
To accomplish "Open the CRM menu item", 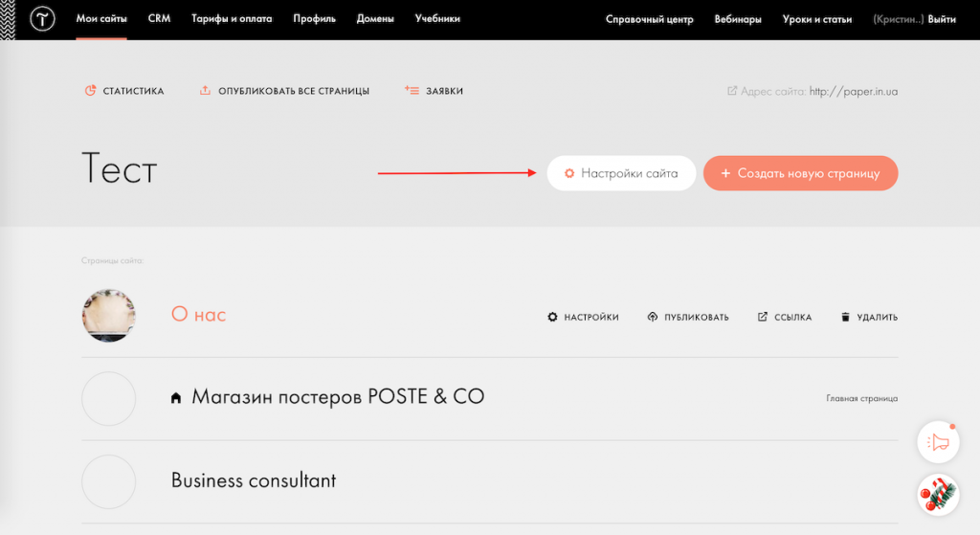I will [x=159, y=19].
